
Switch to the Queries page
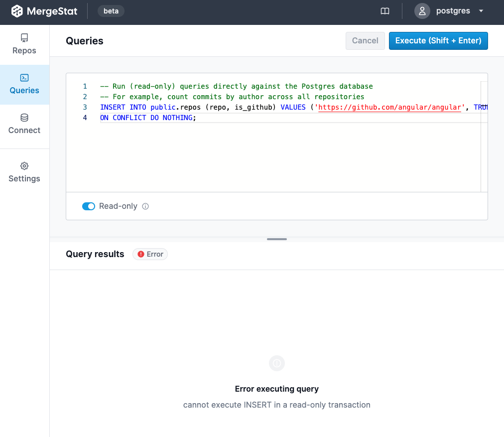[24, 84]
